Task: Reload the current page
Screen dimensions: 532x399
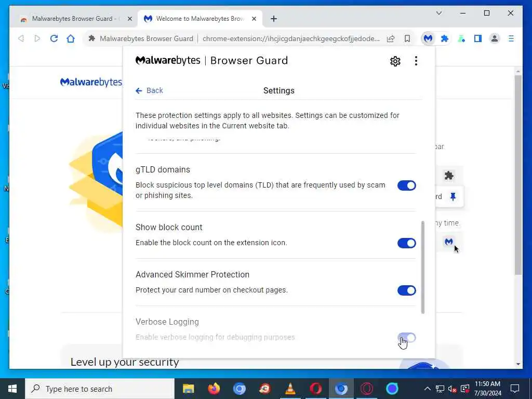Action: pos(54,38)
